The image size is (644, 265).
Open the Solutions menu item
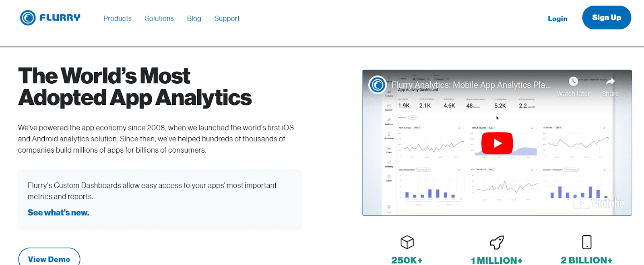159,19
